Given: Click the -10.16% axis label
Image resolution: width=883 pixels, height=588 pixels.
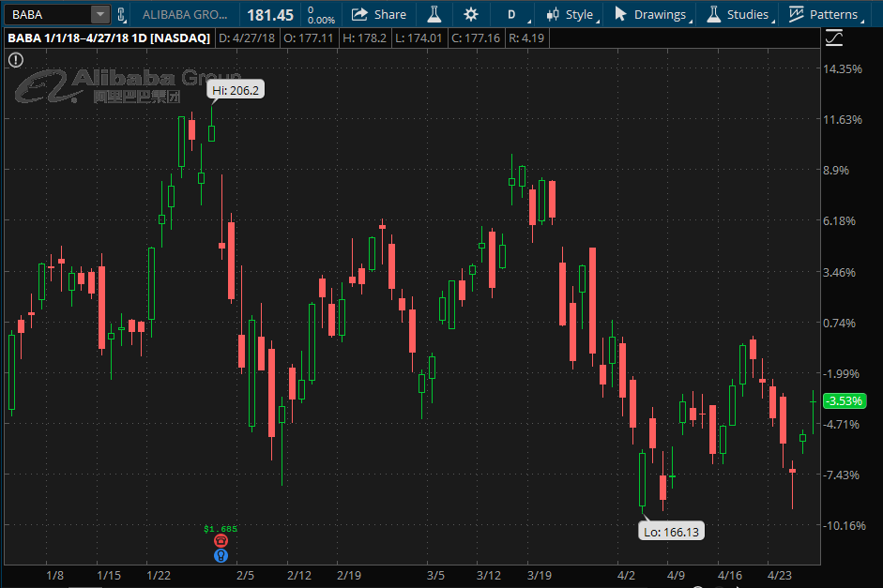Looking at the screenshot, I should point(845,525).
